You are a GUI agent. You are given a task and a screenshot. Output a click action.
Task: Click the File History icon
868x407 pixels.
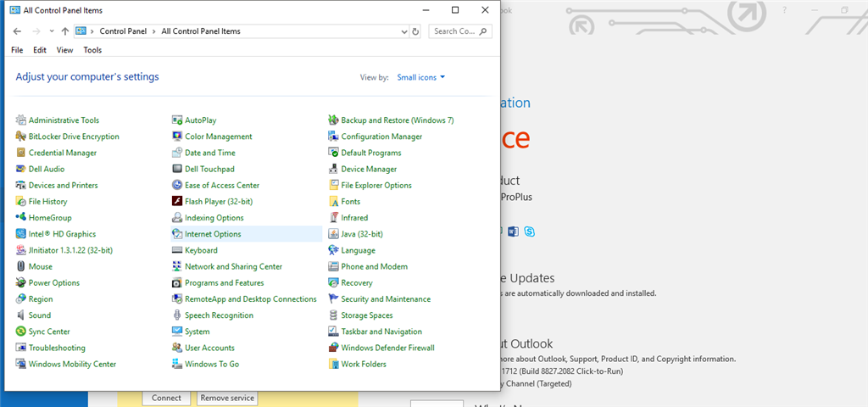[x=21, y=202]
